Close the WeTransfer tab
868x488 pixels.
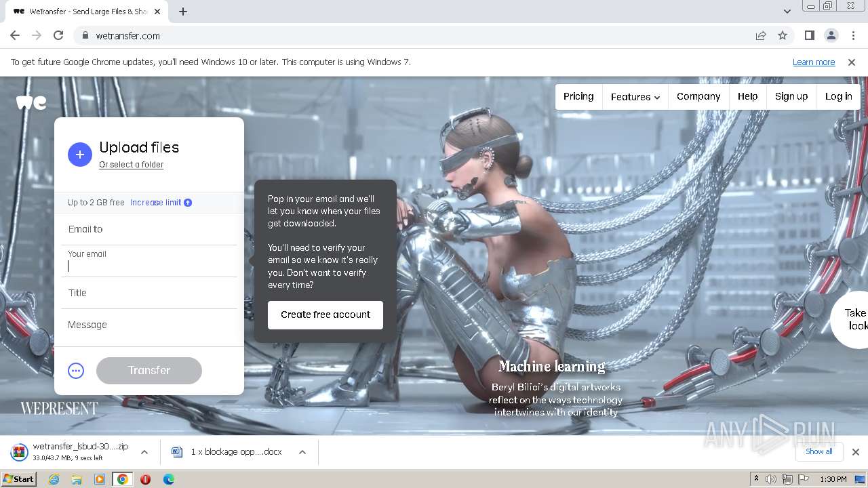point(157,12)
